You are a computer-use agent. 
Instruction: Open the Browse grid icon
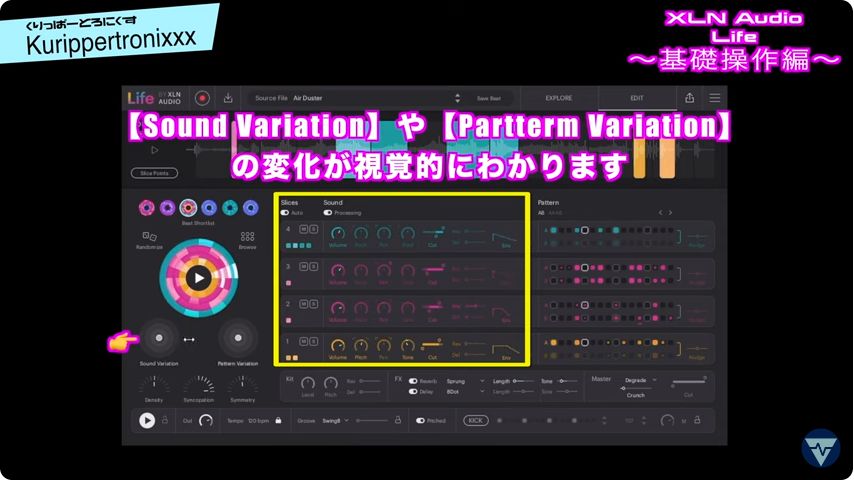pos(247,236)
